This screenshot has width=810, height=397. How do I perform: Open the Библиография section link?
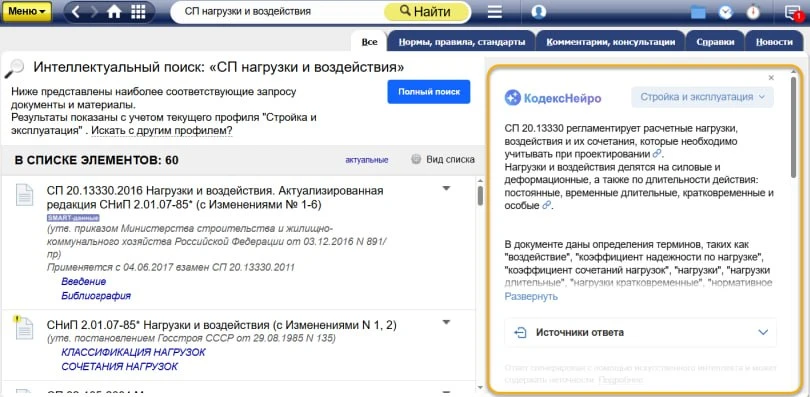[96, 296]
